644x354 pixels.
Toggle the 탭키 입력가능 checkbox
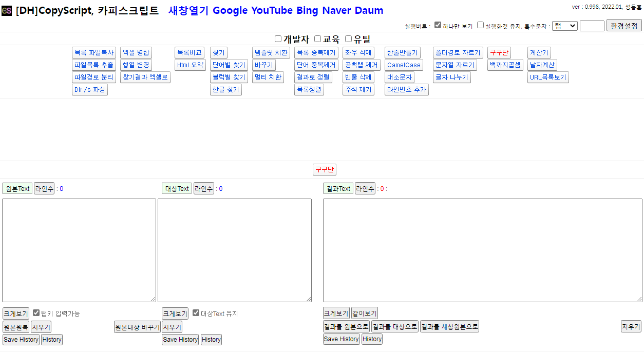[x=36, y=313]
